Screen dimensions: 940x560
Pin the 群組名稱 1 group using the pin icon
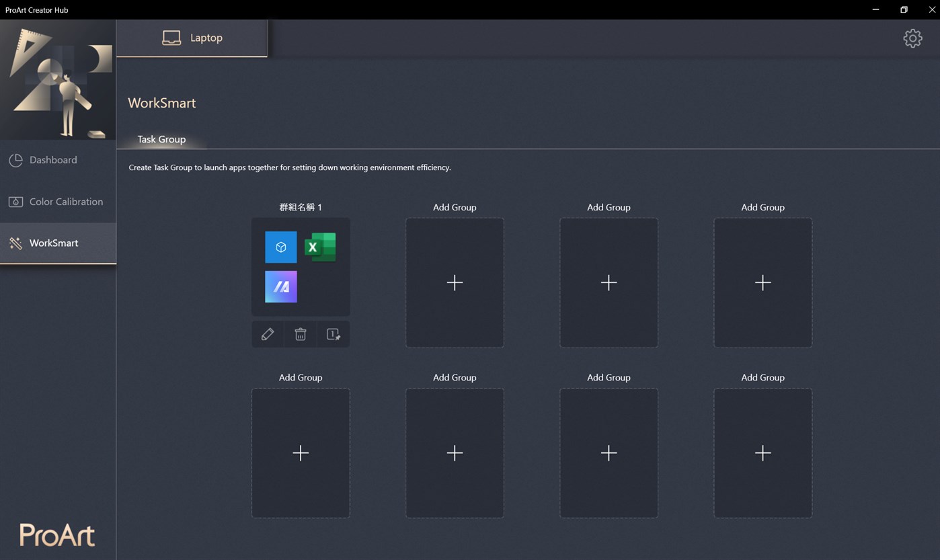(334, 334)
